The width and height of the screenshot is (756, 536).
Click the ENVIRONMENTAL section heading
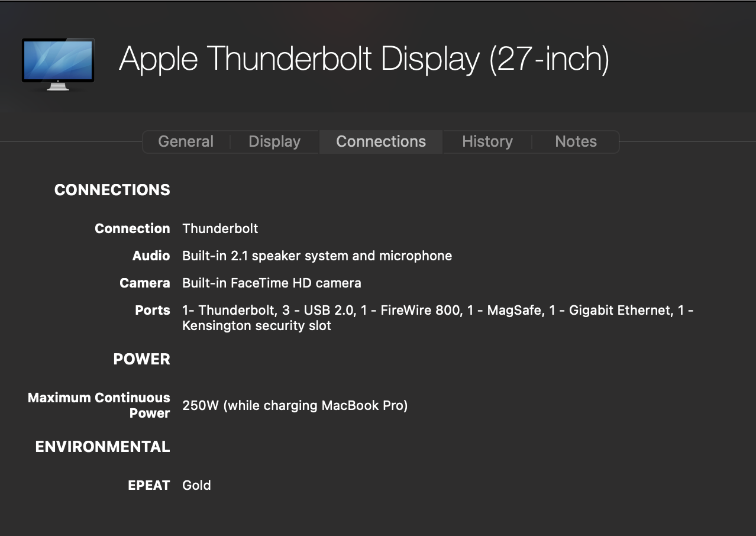tap(102, 447)
